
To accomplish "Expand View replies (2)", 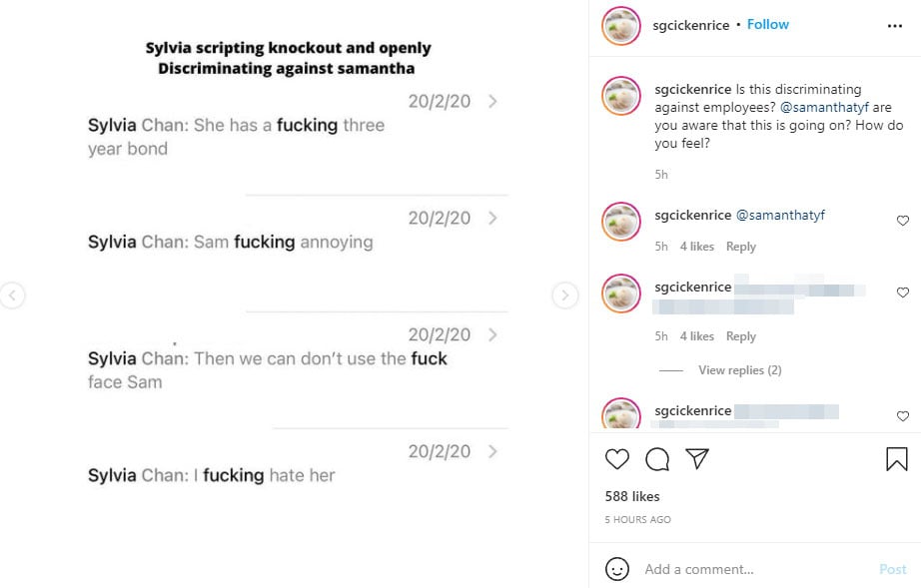I will click(739, 370).
